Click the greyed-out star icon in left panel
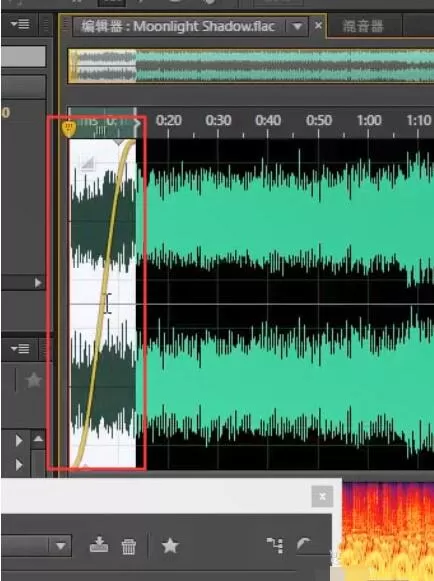 click(34, 381)
